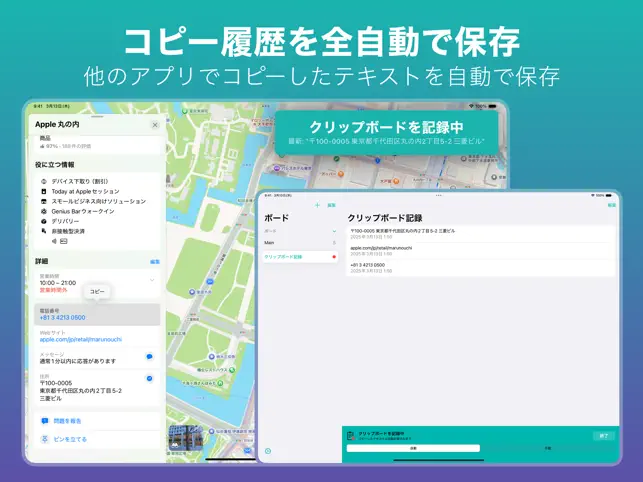Screen dimensions: 643x482
Task: Tap the directions icon beside the address
Action: click(149, 378)
